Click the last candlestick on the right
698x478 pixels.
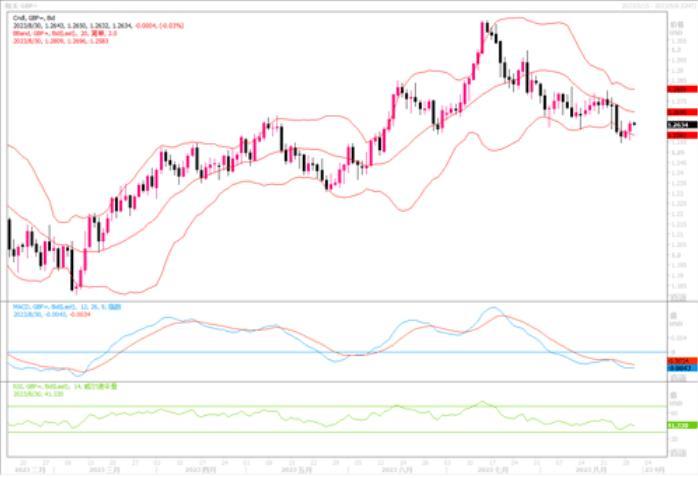click(634, 126)
